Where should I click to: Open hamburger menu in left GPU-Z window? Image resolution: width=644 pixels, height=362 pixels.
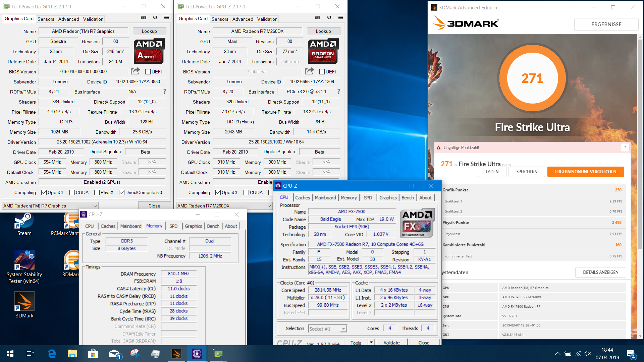pyautogui.click(x=166, y=18)
